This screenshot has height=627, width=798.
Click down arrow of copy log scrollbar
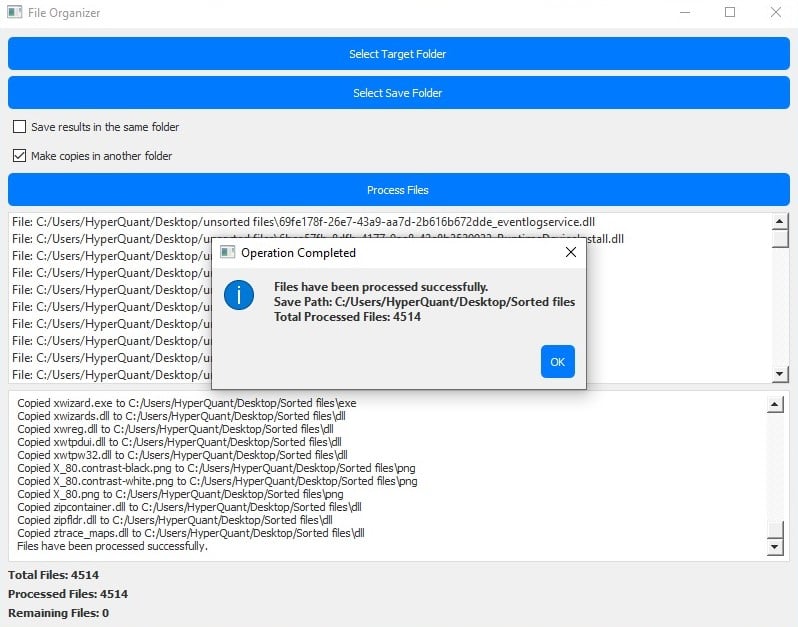pyautogui.click(x=774, y=547)
